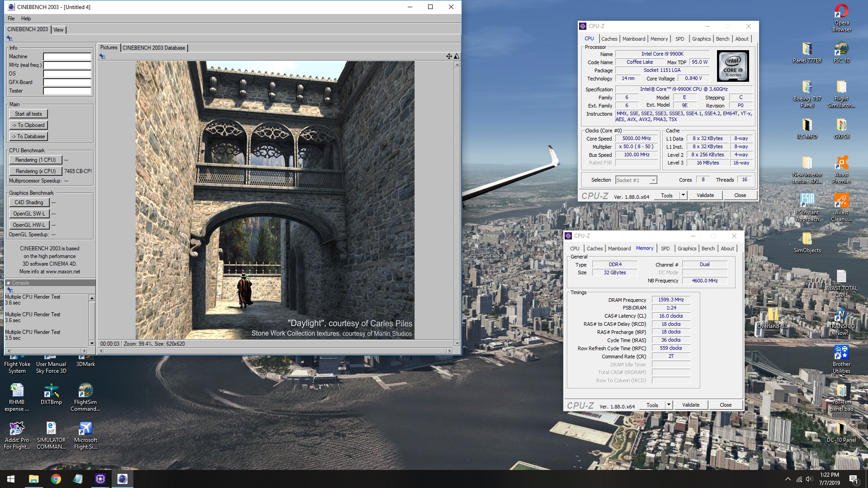Launch Avast Cleanup shortcut
This screenshot has width=868, height=488.
click(x=841, y=208)
